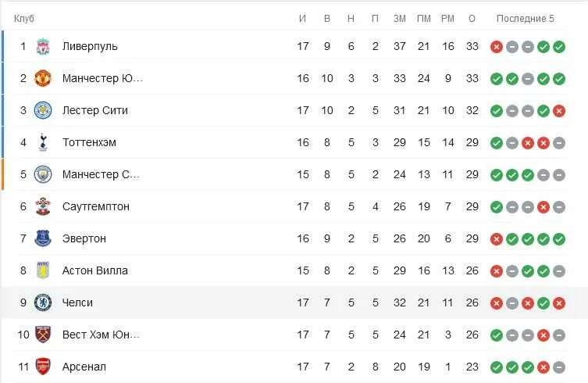Click Everton's most recent green win icon
This screenshot has width=588, height=383.
coord(559,239)
